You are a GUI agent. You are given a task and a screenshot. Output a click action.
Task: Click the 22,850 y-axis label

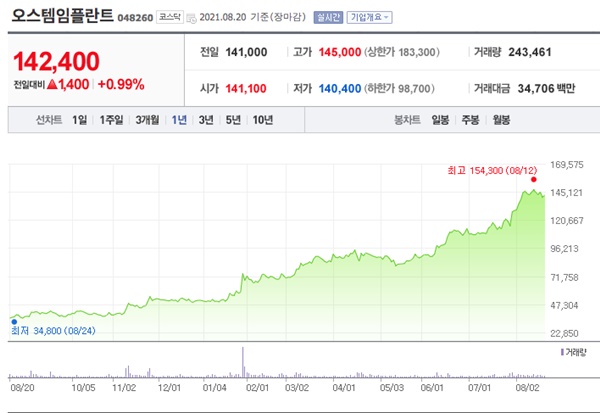[564, 333]
